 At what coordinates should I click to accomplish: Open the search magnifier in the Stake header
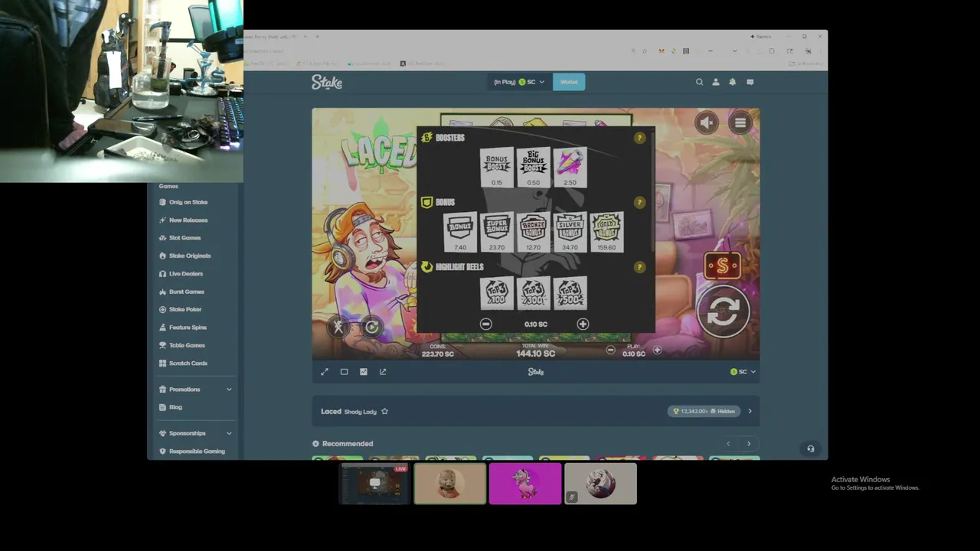(699, 82)
